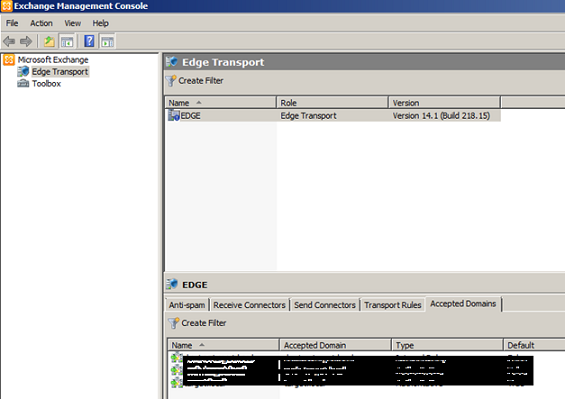Image resolution: width=565 pixels, height=399 pixels.
Task: Select the Toolbox tree node
Action: 46,84
